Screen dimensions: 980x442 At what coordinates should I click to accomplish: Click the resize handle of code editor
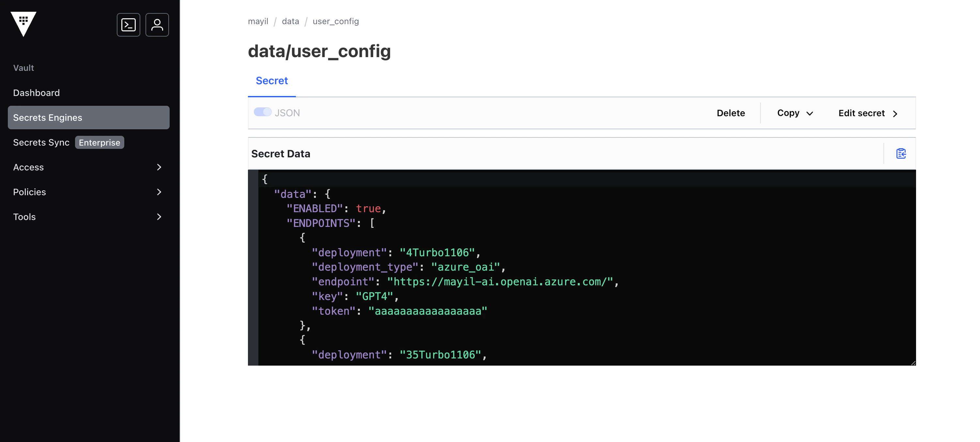(913, 363)
